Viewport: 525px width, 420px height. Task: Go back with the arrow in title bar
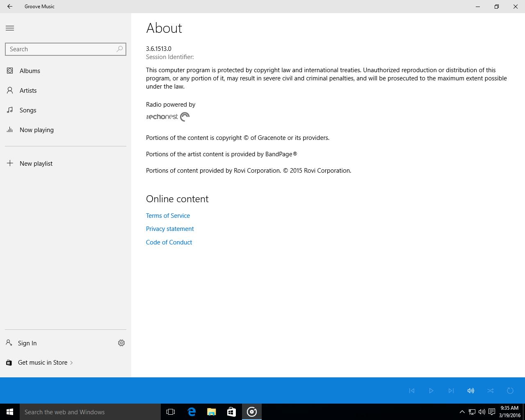[10, 7]
